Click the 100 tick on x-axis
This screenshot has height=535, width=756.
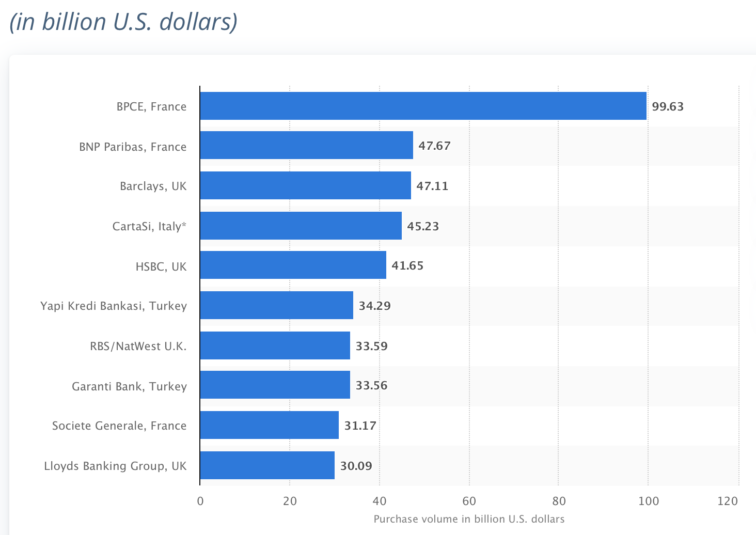[x=649, y=500]
